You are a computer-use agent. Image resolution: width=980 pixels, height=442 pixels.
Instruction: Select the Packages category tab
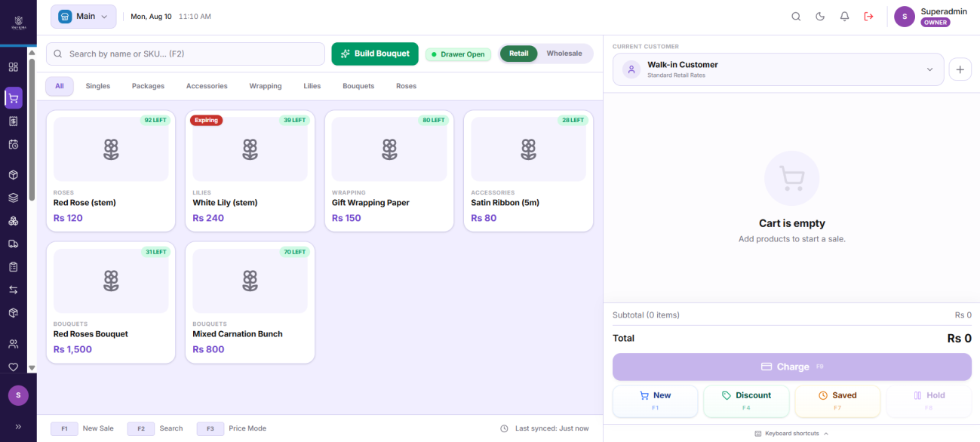(148, 86)
